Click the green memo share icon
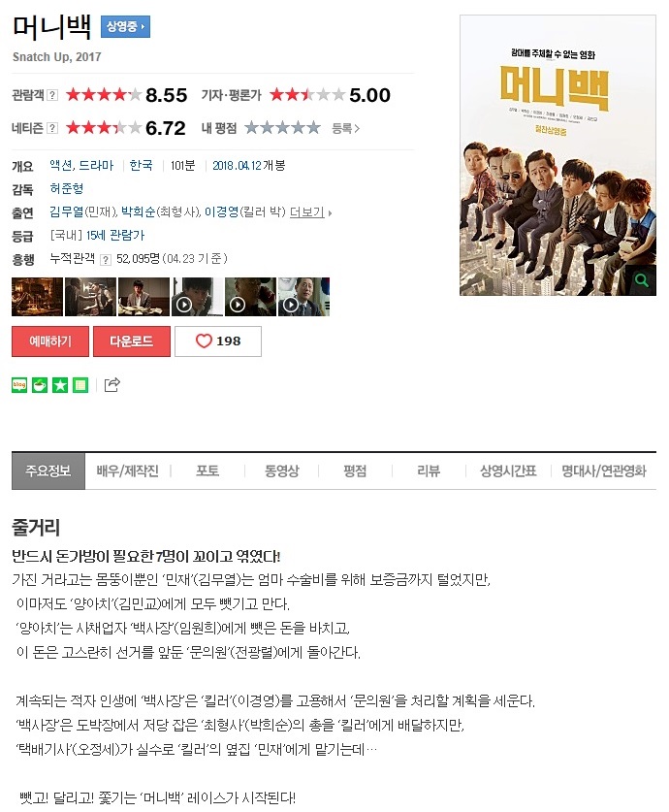The height and width of the screenshot is (812, 669). (x=80, y=385)
